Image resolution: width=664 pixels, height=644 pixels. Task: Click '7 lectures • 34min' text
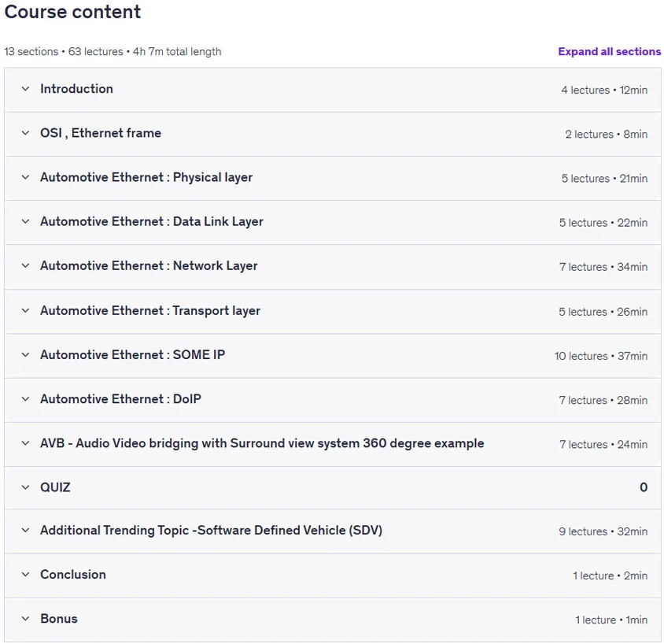coord(603,267)
